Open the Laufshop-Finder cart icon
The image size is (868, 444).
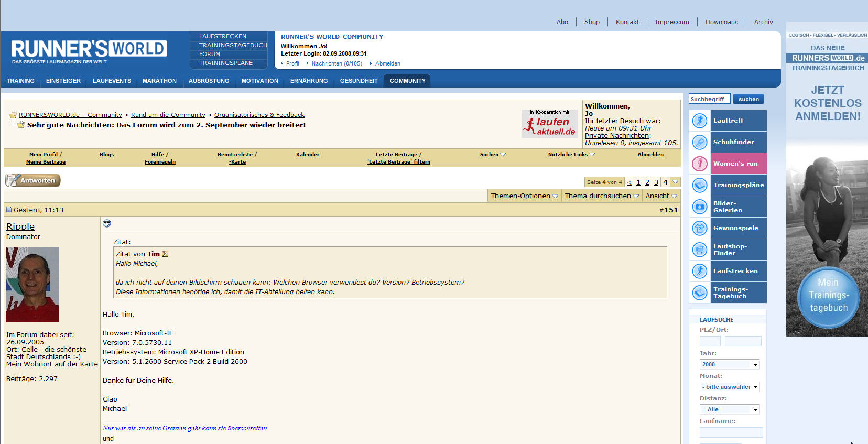coord(700,250)
